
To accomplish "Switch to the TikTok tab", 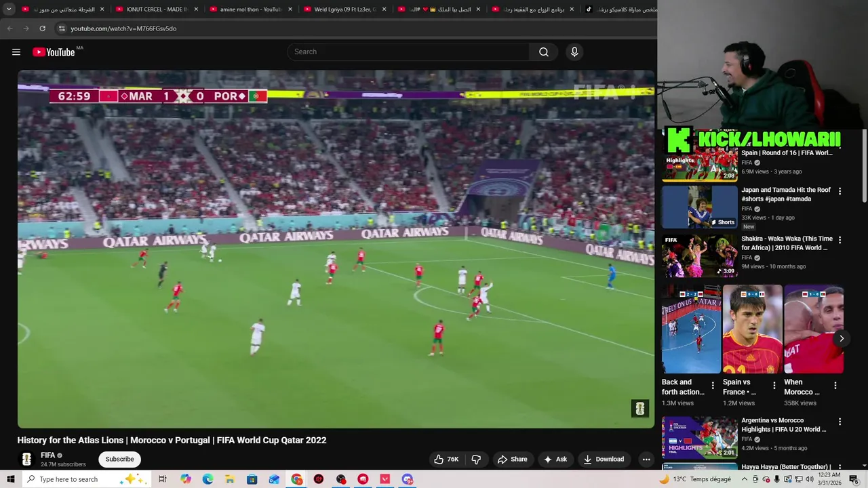I will 620,9.
